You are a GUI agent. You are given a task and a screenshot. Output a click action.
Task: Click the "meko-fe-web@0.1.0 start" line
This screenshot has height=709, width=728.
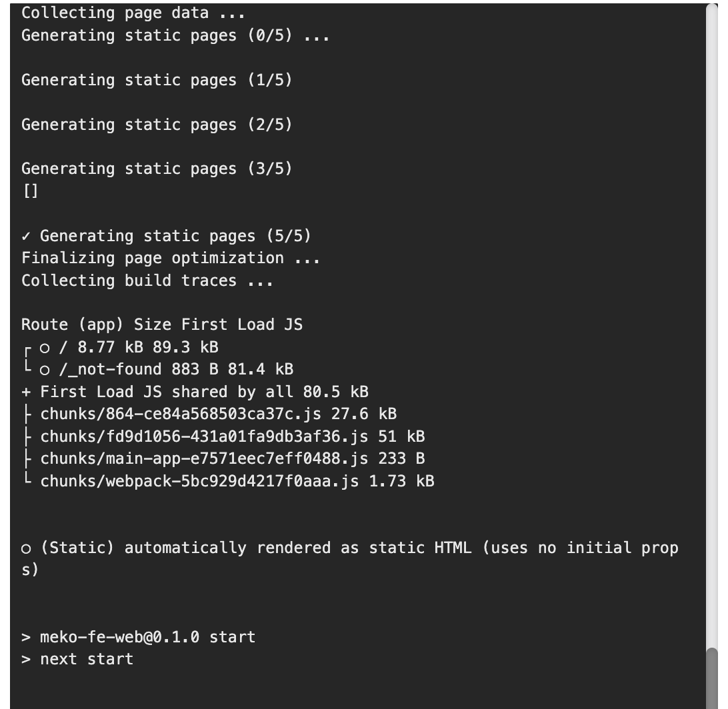pos(147,637)
